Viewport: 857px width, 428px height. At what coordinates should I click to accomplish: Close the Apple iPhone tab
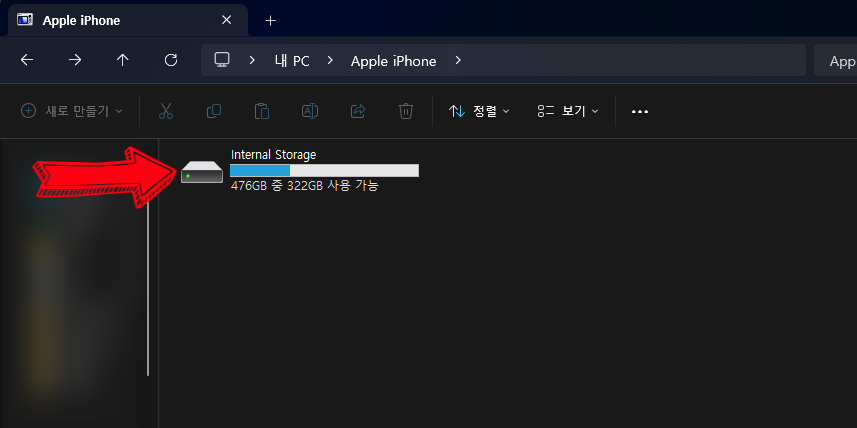(x=226, y=20)
